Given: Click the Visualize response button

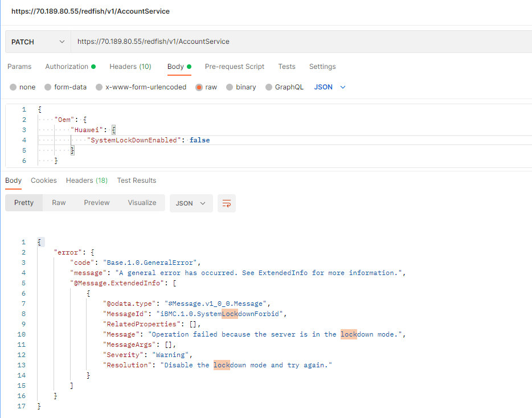Looking at the screenshot, I should [142, 203].
